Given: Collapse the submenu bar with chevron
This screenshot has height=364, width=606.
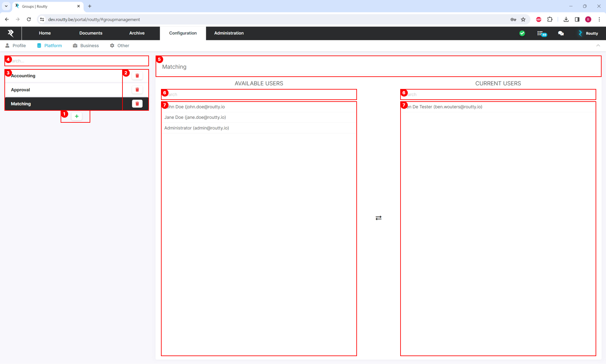Looking at the screenshot, I should 598,46.
